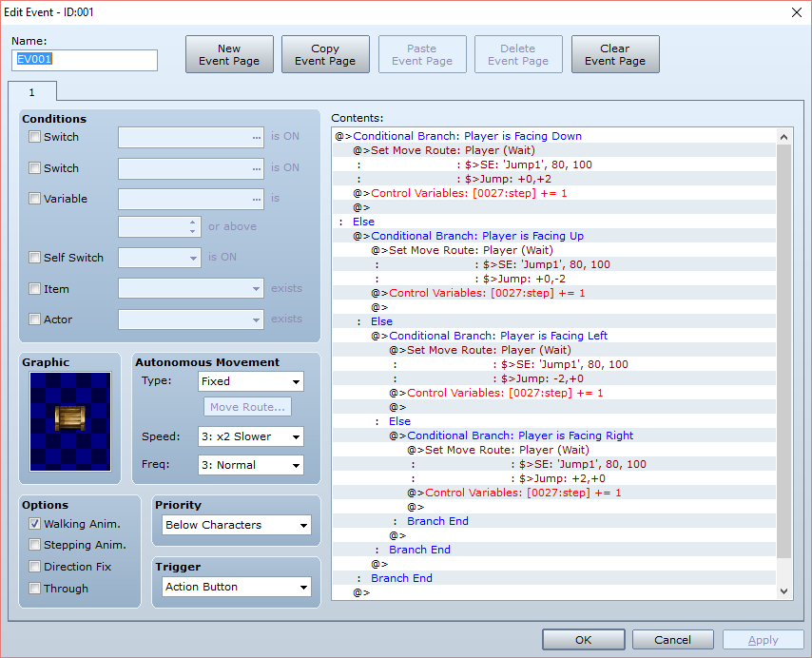Image resolution: width=812 pixels, height=658 pixels.
Task: Toggle the Walking Anim. option
Action: (34, 523)
